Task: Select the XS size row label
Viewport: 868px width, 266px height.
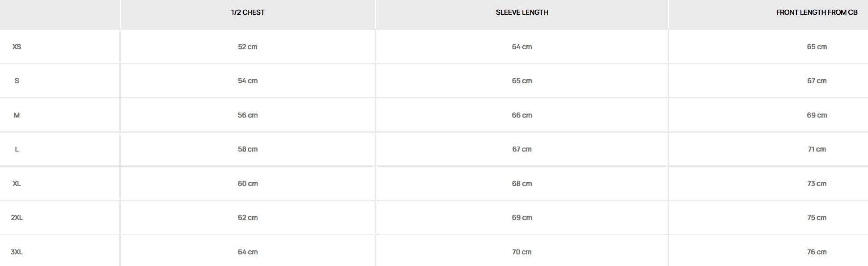Action: (17, 46)
